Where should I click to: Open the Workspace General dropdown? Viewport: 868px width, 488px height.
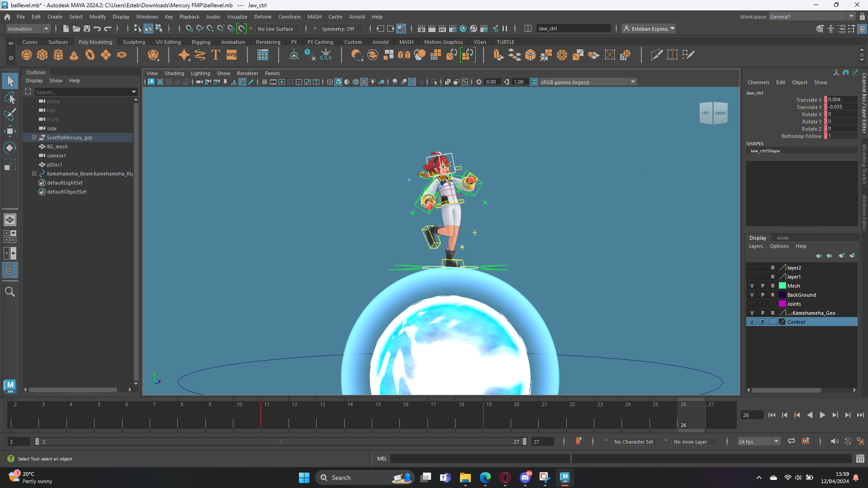pyautogui.click(x=811, y=17)
